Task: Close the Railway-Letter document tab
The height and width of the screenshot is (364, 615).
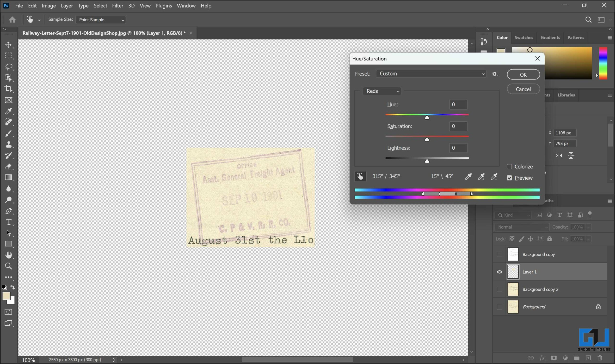Action: pyautogui.click(x=191, y=33)
